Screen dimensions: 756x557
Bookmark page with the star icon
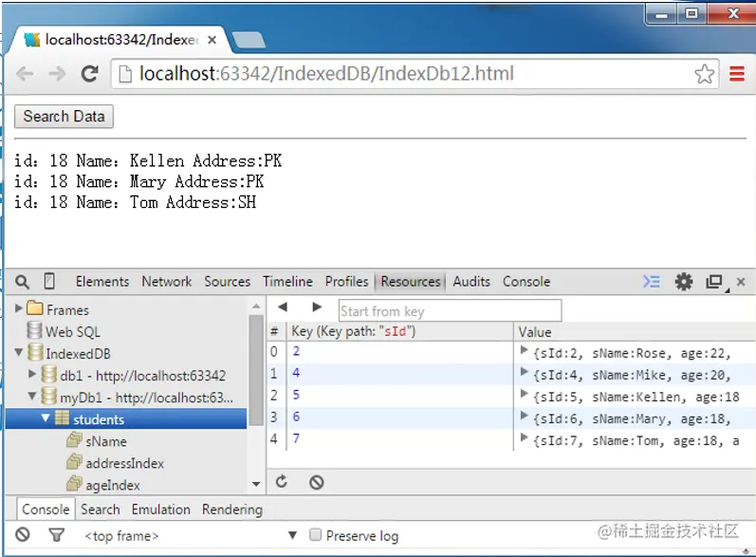705,74
